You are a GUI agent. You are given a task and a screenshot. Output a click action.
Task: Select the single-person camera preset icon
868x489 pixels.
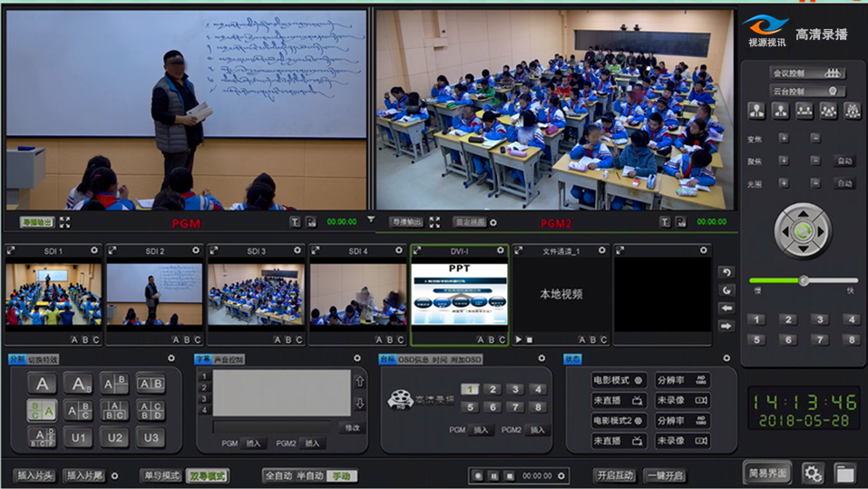tap(756, 111)
